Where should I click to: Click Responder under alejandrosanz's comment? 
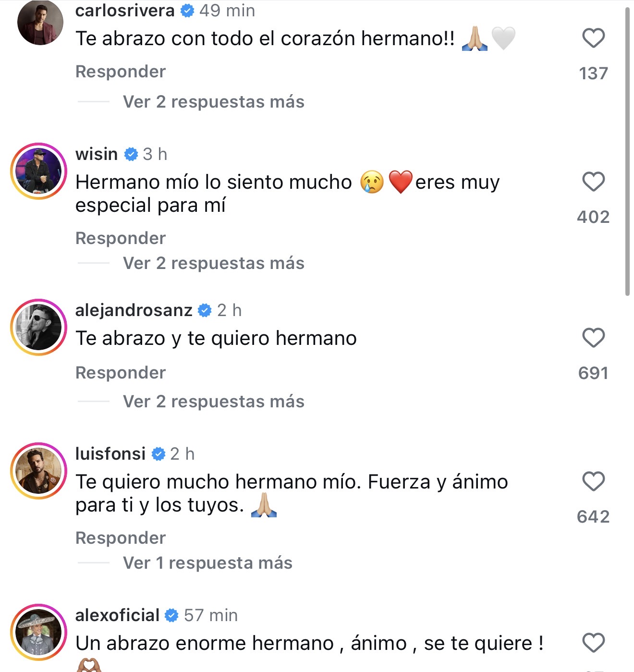click(x=121, y=373)
